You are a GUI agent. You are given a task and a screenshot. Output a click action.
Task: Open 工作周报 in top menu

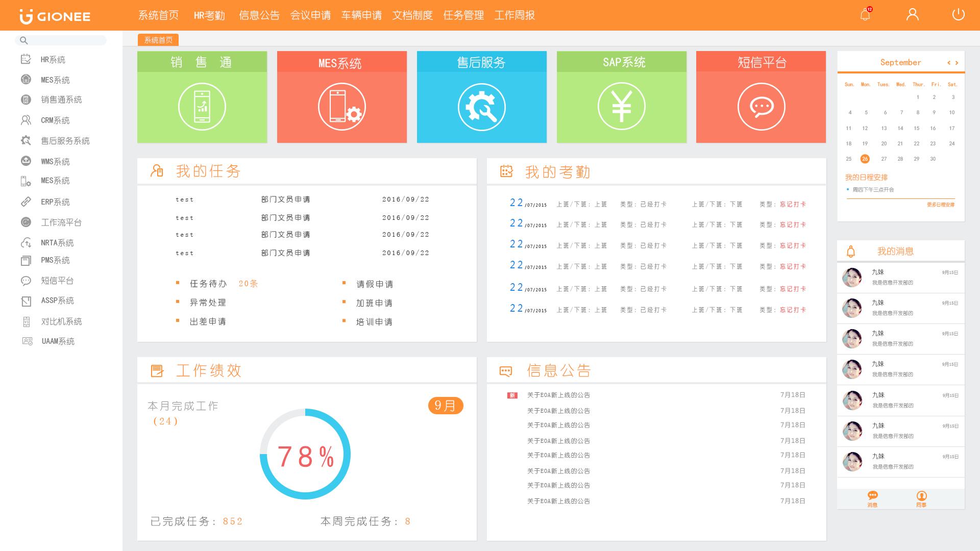point(514,15)
